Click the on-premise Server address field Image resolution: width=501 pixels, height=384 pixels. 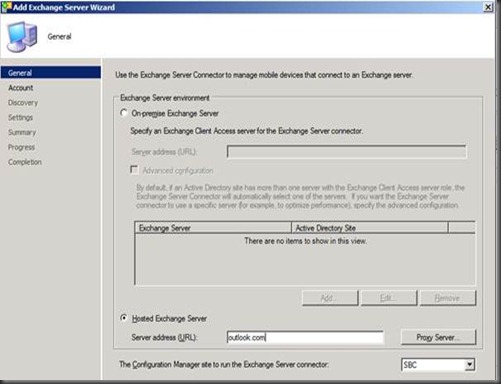346,152
